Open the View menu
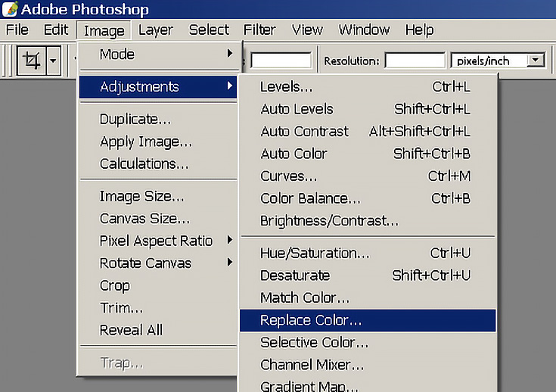Image resolution: width=556 pixels, height=392 pixels. pos(307,30)
